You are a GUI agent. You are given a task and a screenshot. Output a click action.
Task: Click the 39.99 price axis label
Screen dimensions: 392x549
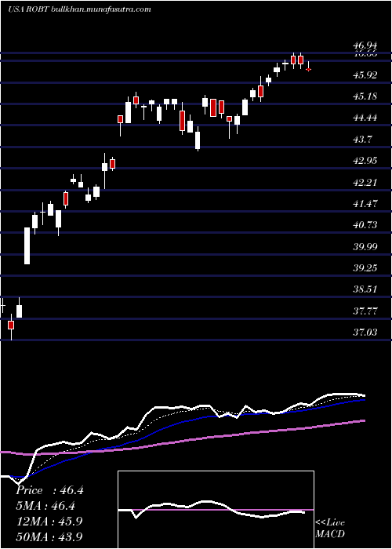(365, 247)
